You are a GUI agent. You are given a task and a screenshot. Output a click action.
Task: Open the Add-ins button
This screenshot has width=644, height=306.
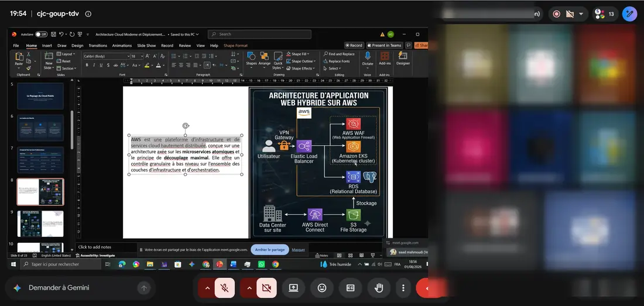(x=385, y=59)
